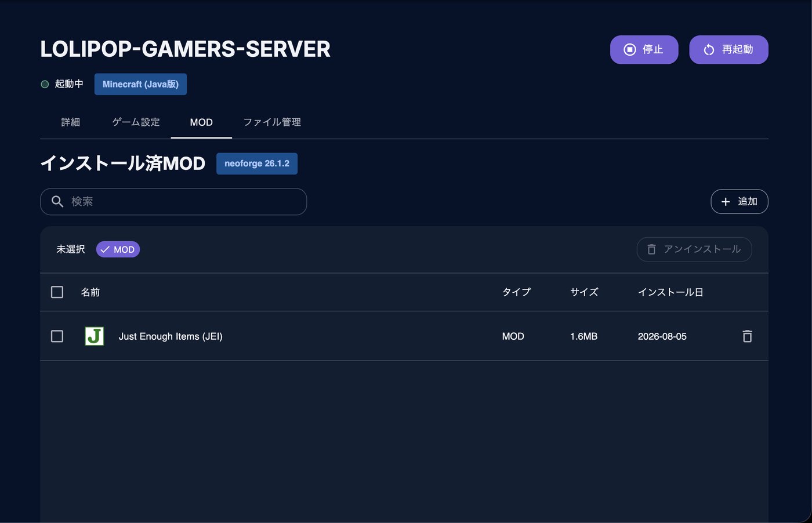Click the Minecraft (Java版) badge

click(140, 84)
